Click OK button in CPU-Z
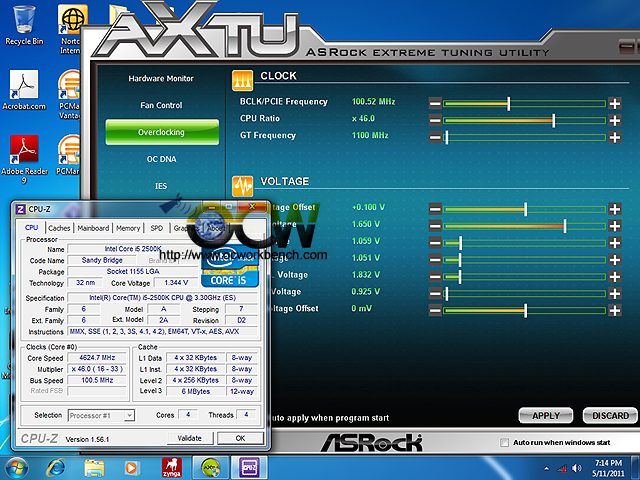This screenshot has width=640, height=480. point(240,438)
